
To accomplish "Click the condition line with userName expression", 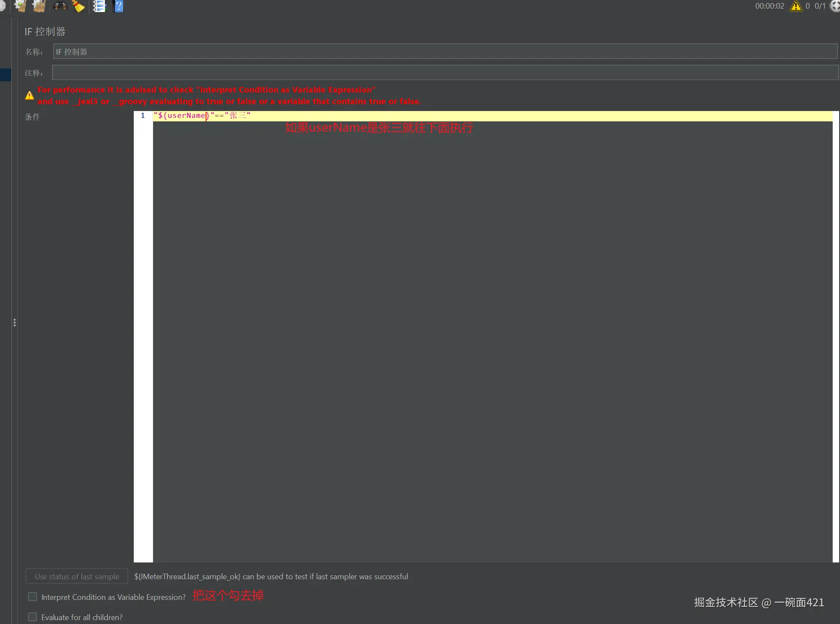I will (x=202, y=116).
